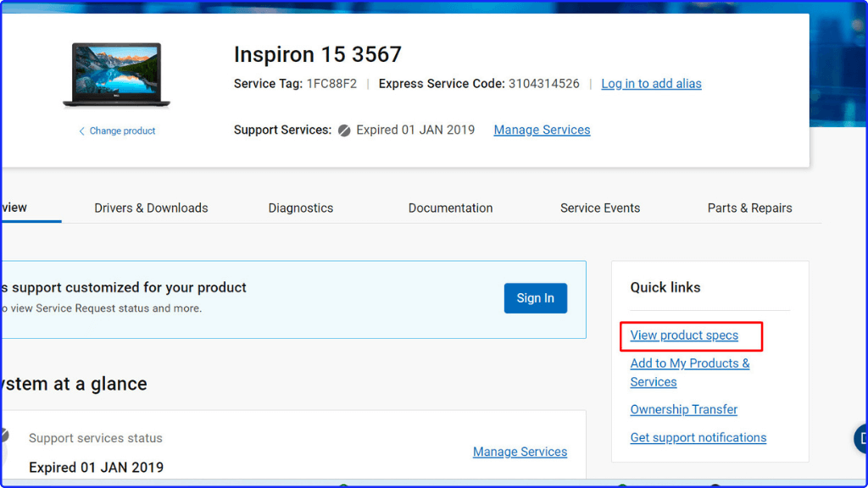Image resolution: width=868 pixels, height=488 pixels.
Task: Open Manage Services in the Support services status card
Action: 520,452
